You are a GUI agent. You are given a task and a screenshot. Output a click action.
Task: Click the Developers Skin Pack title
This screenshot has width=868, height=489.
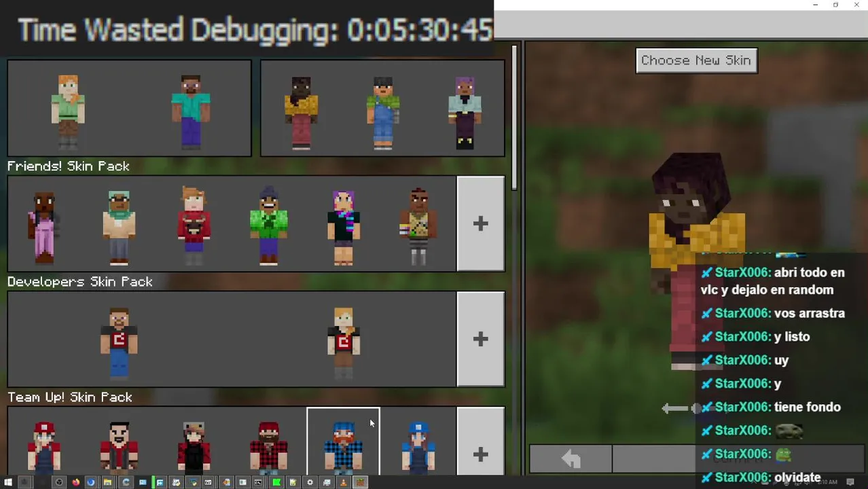[79, 281]
